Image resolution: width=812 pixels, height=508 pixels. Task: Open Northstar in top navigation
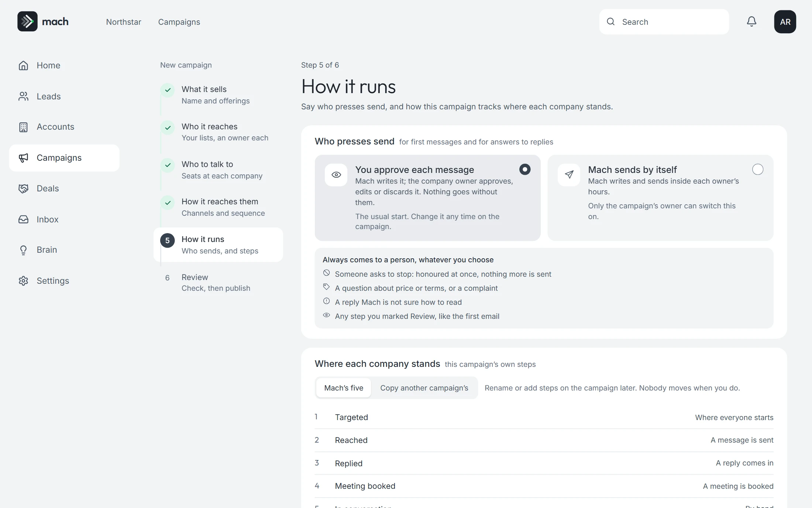point(124,22)
